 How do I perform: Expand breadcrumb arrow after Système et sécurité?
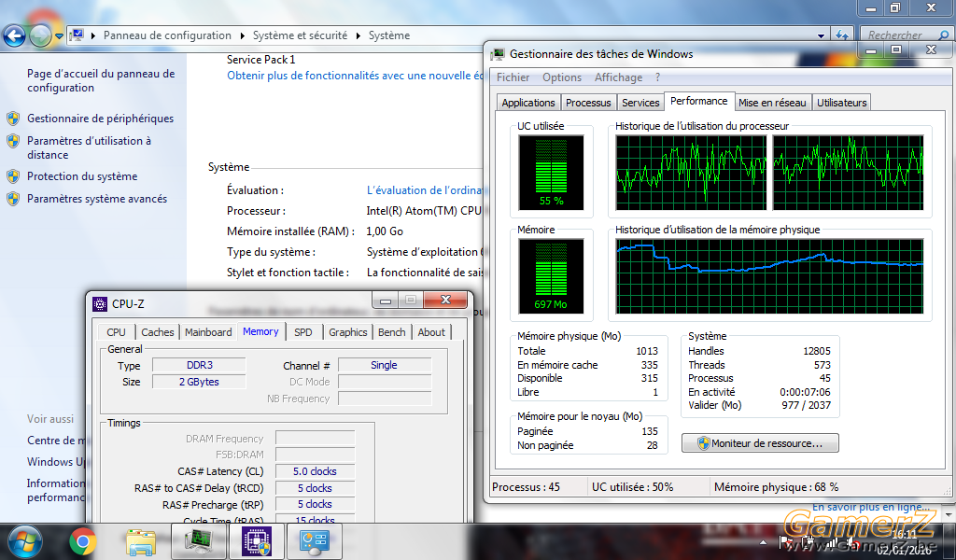pyautogui.click(x=358, y=36)
